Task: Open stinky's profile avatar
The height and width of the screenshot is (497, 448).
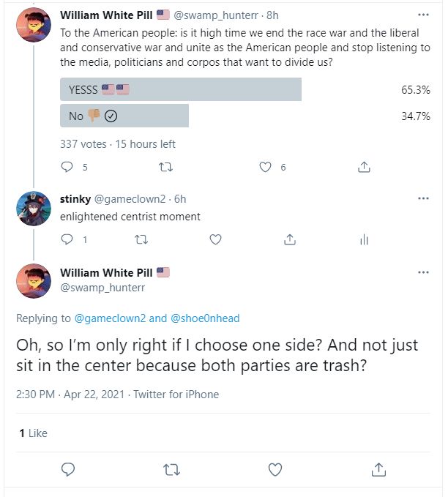Action: tap(33, 208)
